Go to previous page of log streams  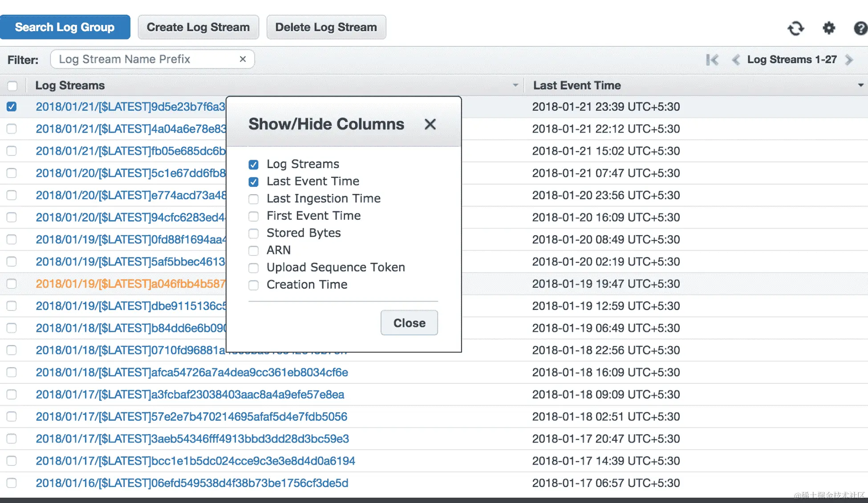click(x=736, y=60)
